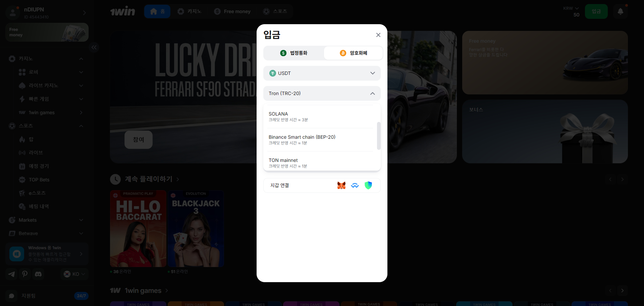Screen dimensions: 644x306
Task: Open the Discord social link
Action: [38, 274]
